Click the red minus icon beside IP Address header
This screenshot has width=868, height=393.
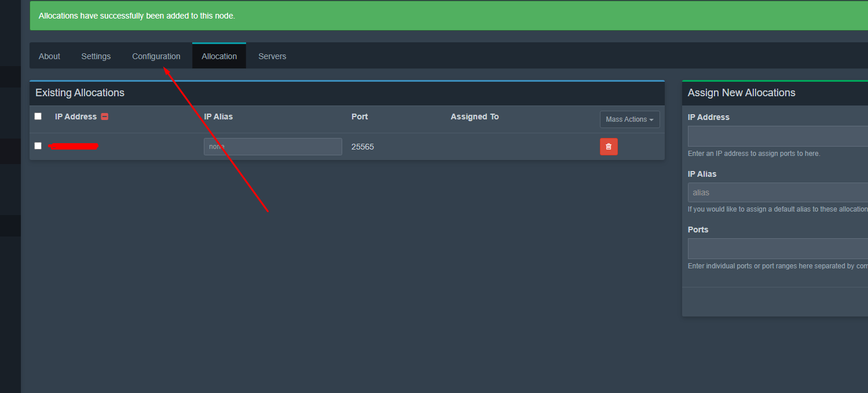pyautogui.click(x=105, y=117)
